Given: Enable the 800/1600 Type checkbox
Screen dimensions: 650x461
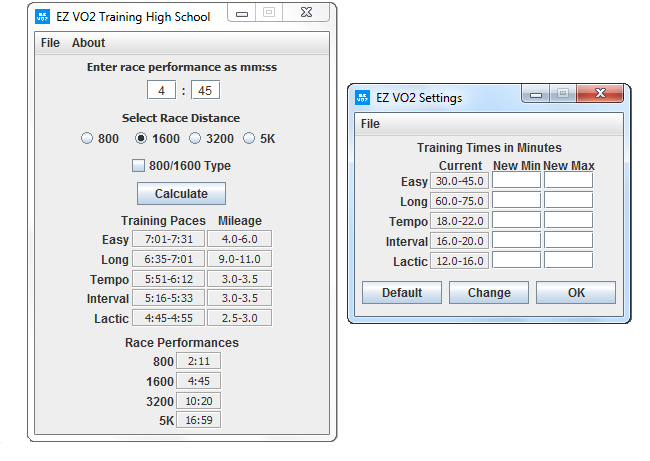Looking at the screenshot, I should tap(139, 166).
